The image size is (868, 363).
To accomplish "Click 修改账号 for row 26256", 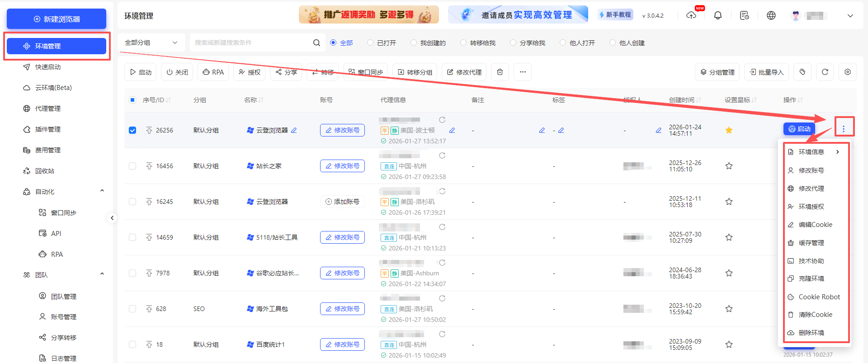I will (342, 130).
